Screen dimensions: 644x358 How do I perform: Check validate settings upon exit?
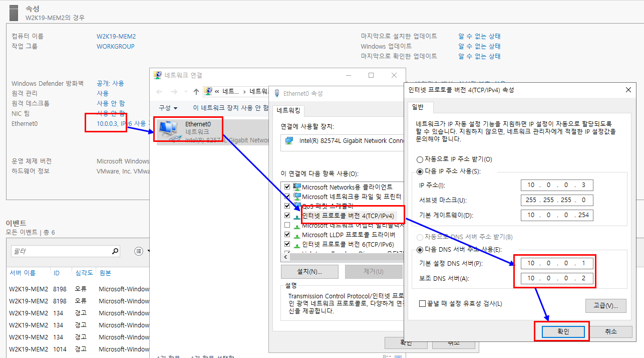point(422,303)
